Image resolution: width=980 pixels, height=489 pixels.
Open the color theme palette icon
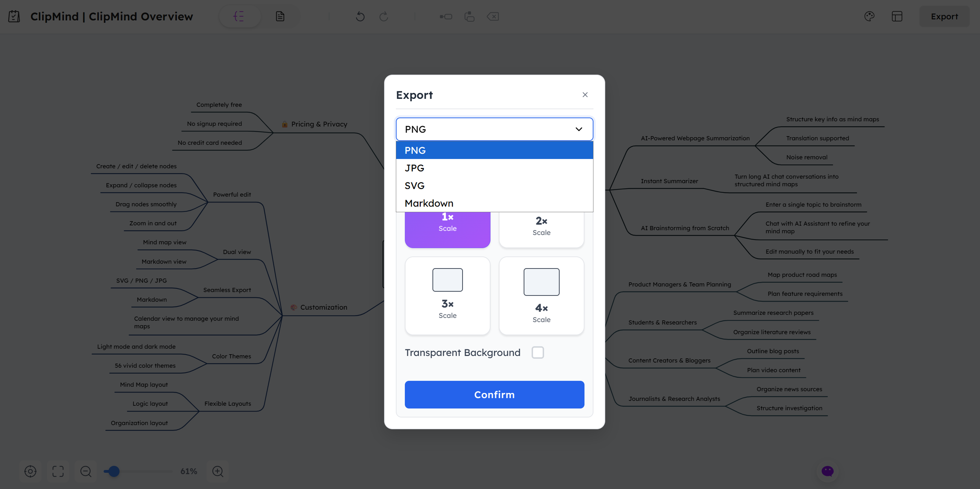pyautogui.click(x=869, y=16)
